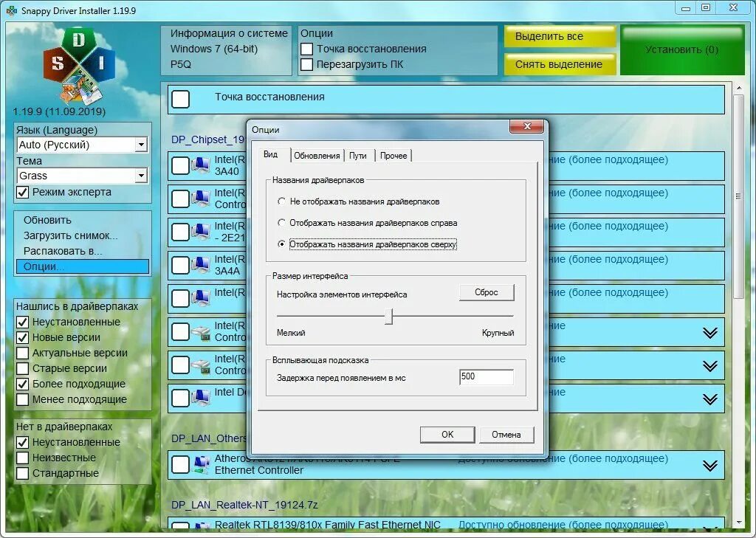This screenshot has width=756, height=538.
Task: Click Распаковать в... menu entry
Action: coord(63,251)
